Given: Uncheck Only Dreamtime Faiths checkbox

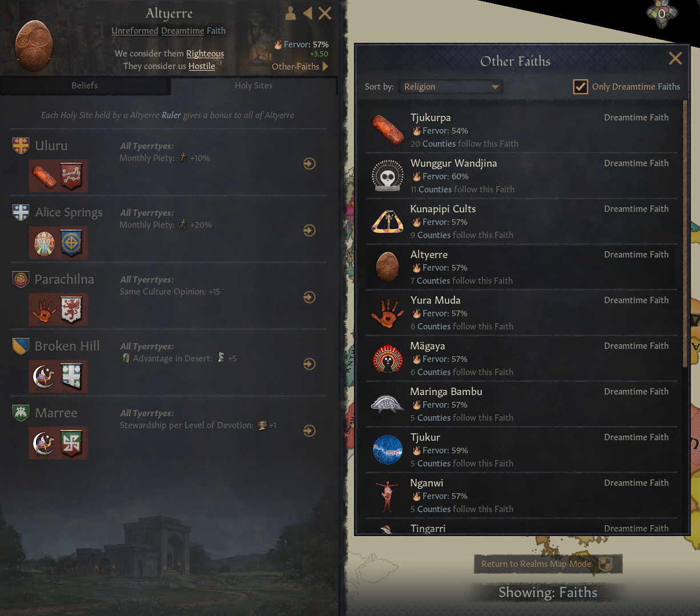Looking at the screenshot, I should 580,87.
